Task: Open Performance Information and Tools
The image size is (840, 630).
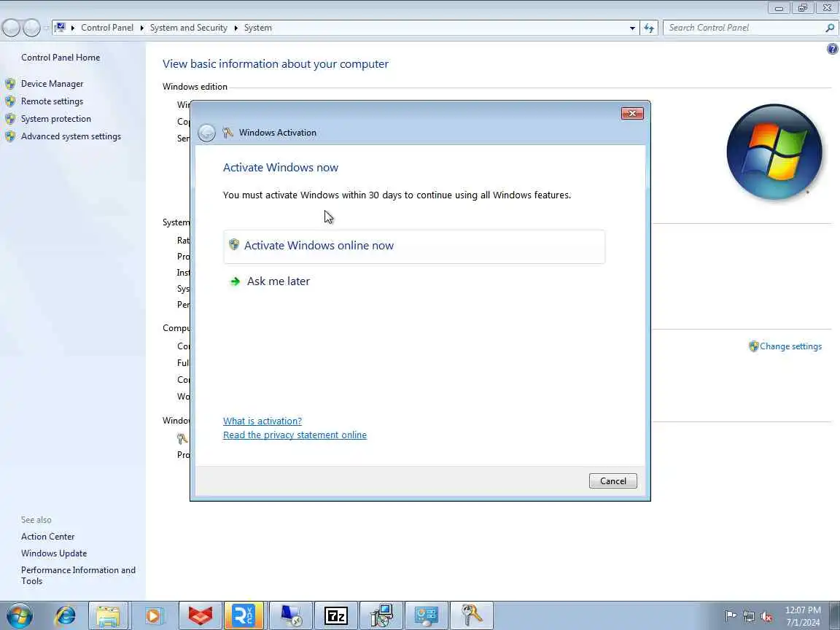Action: click(x=78, y=575)
